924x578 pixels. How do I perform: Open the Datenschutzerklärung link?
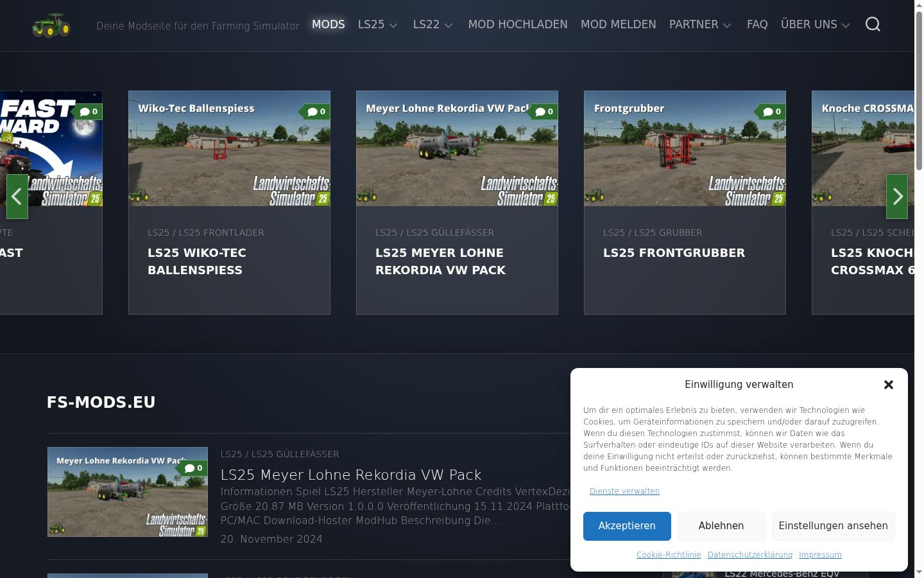pyautogui.click(x=750, y=555)
